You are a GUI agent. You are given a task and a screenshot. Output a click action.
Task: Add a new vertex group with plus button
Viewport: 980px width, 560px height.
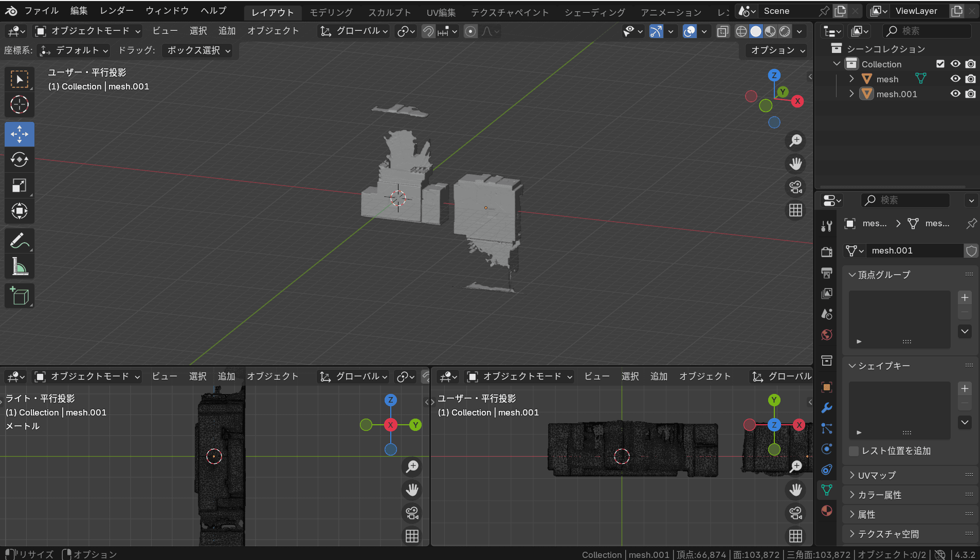(965, 298)
